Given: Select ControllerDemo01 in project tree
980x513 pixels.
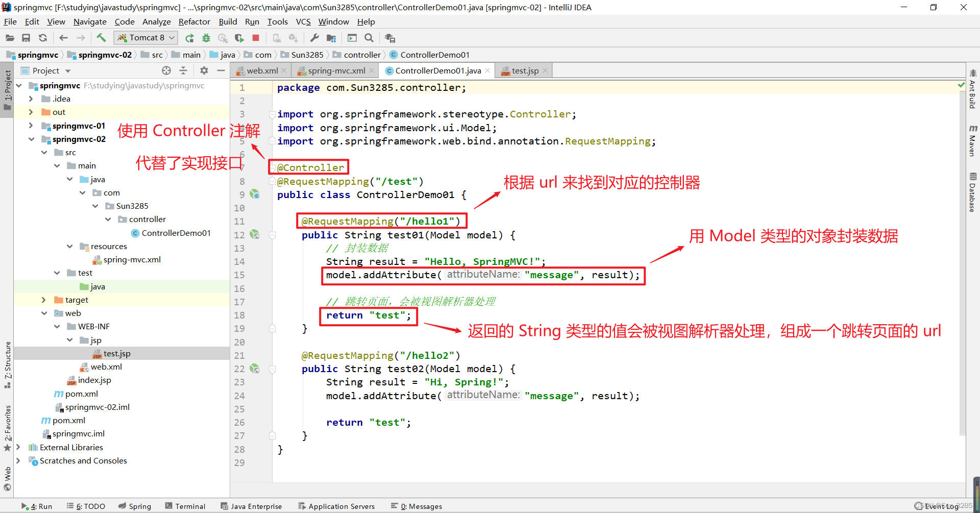Looking at the screenshot, I should (171, 233).
